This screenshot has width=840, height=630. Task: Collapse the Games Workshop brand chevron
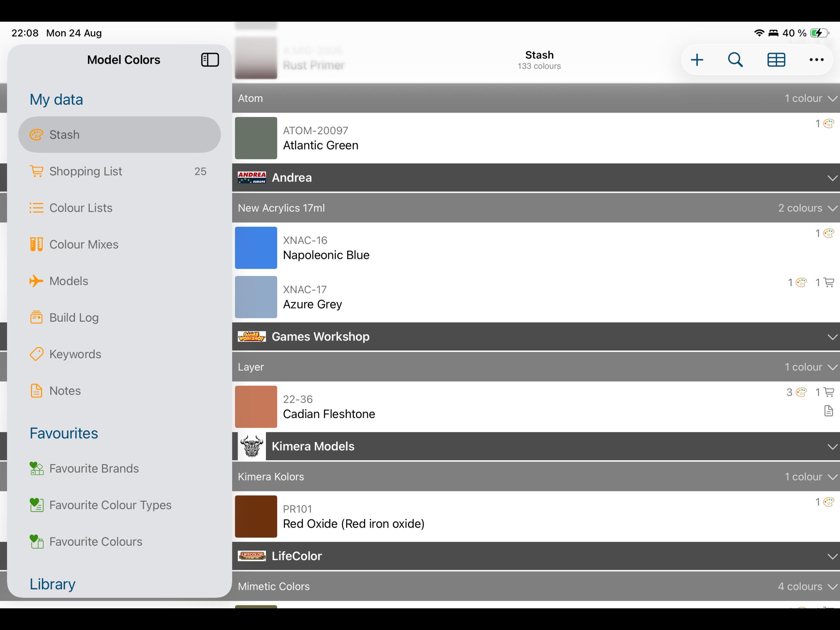pyautogui.click(x=832, y=337)
